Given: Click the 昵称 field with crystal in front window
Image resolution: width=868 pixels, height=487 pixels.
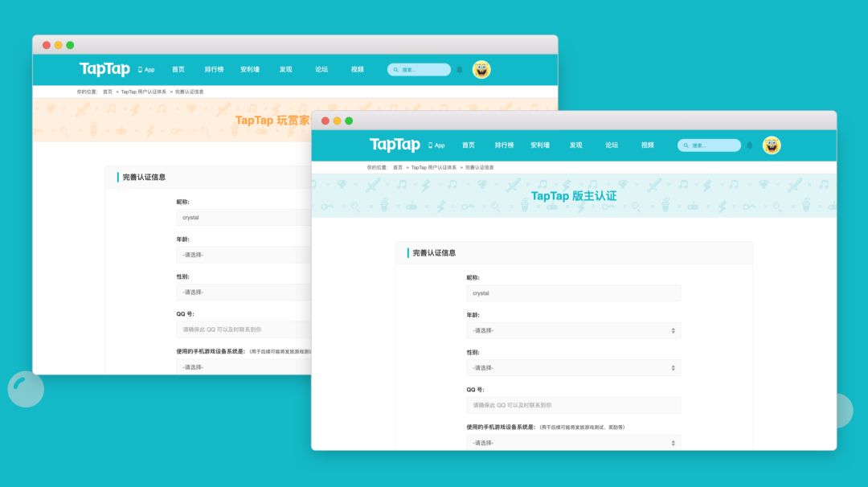Looking at the screenshot, I should pyautogui.click(x=574, y=293).
